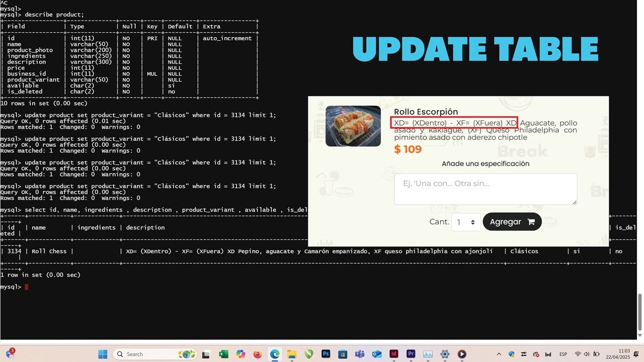Click the Agregar cart button
The height and width of the screenshot is (362, 644).
coord(512,222)
